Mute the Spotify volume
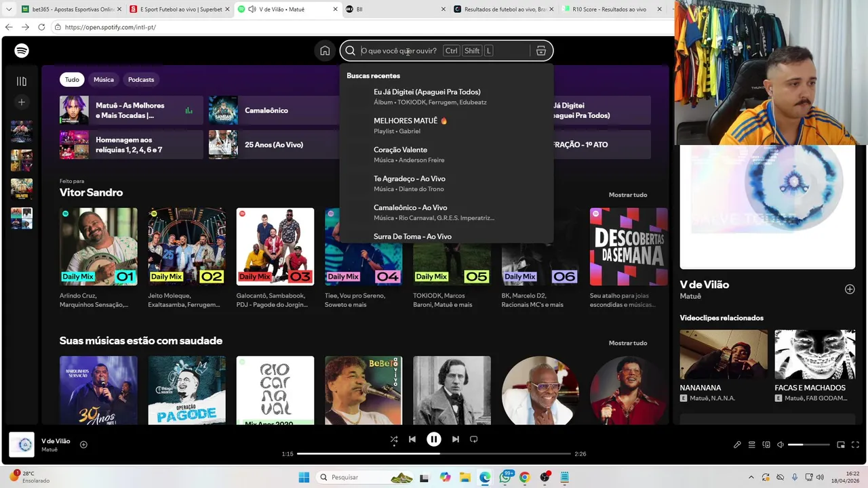 (781, 445)
